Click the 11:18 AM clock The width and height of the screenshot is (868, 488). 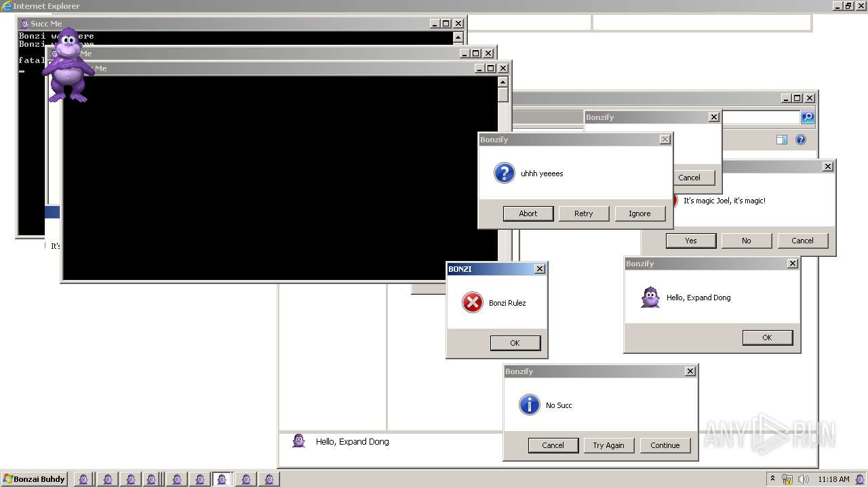pyautogui.click(x=833, y=479)
